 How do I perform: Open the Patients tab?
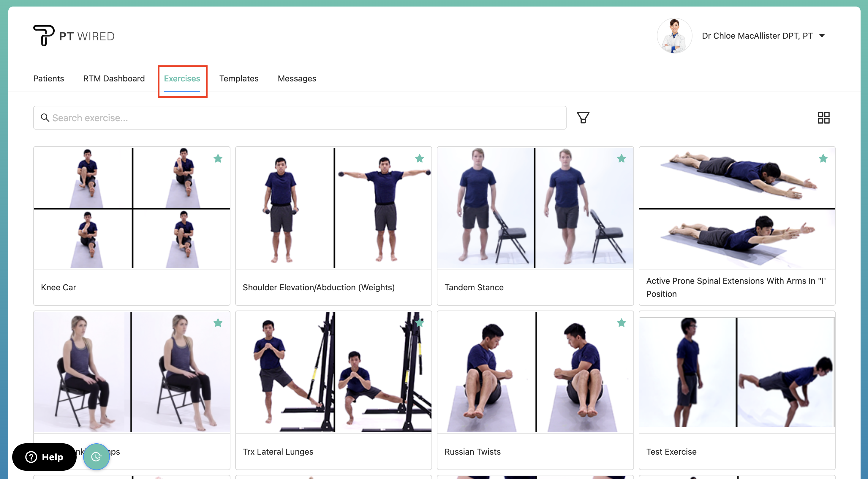click(x=48, y=78)
